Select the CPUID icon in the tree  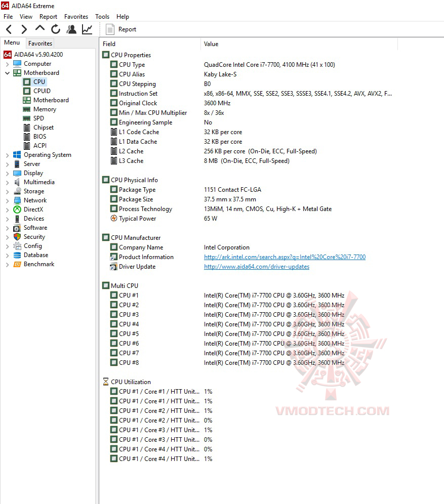click(27, 91)
